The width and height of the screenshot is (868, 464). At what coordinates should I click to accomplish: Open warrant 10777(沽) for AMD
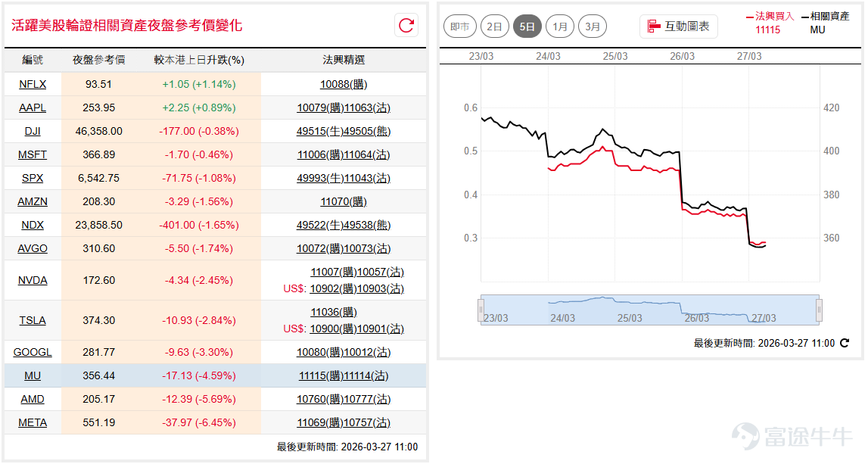click(367, 399)
